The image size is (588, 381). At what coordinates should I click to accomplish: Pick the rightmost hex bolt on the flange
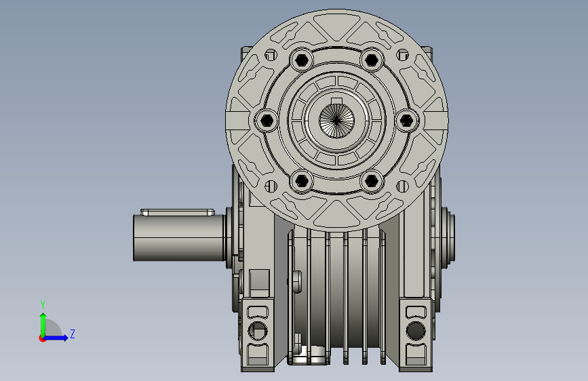click(x=407, y=121)
